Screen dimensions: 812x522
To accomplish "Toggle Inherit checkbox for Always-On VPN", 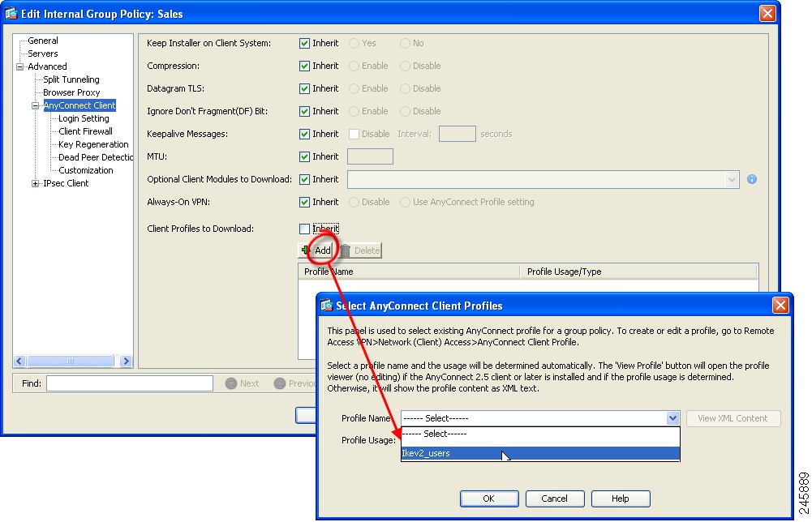I will pyautogui.click(x=304, y=203).
